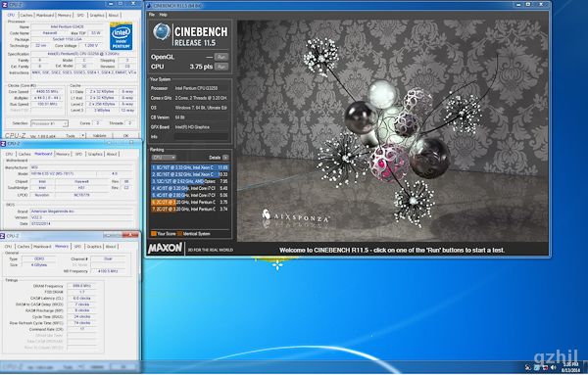This screenshot has height=375, width=588.
Task: Click the CPU-Z Z icon in the top window title bar
Action: (5, 5)
